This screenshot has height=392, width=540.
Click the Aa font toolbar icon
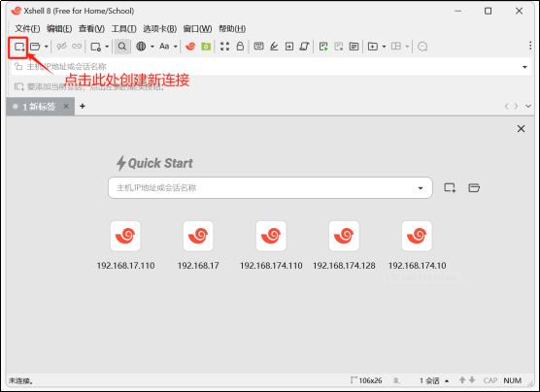pyautogui.click(x=164, y=47)
